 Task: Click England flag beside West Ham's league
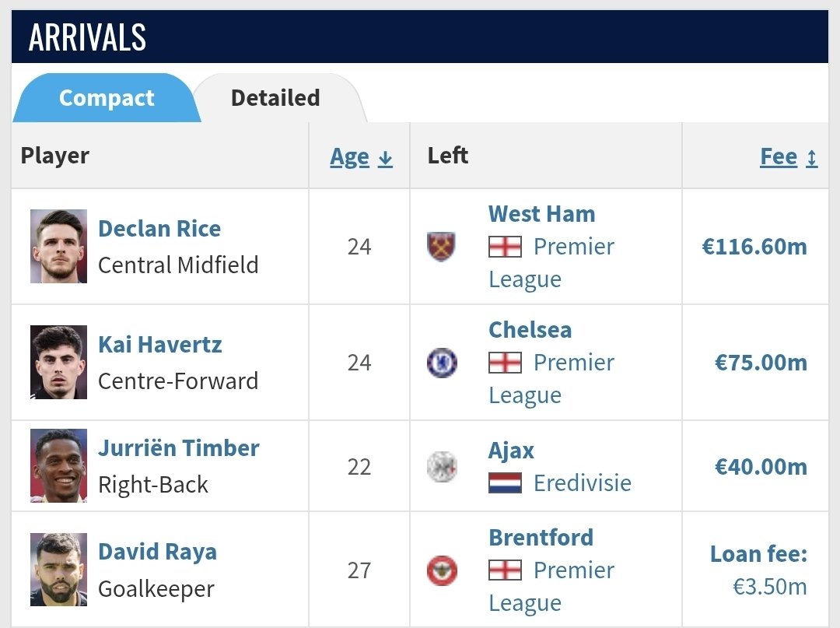tap(505, 247)
